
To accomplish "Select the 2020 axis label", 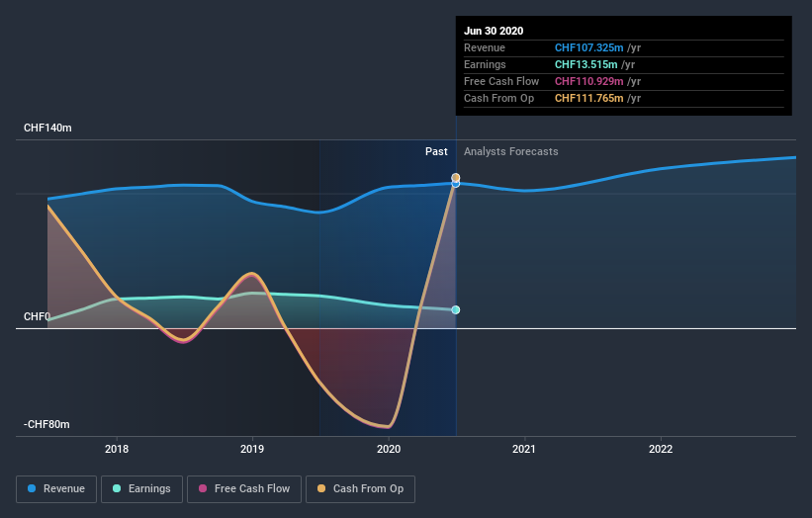I will (x=389, y=449).
